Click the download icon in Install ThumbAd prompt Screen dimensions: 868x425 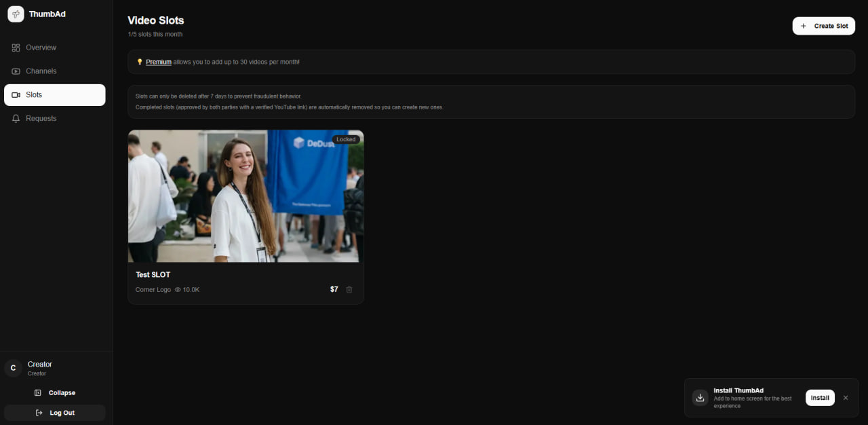coord(700,398)
